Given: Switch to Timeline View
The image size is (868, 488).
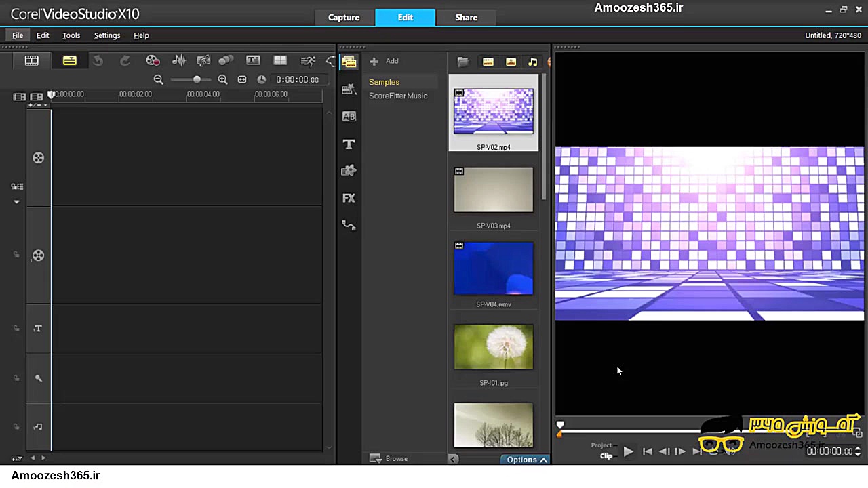Looking at the screenshot, I should [70, 61].
